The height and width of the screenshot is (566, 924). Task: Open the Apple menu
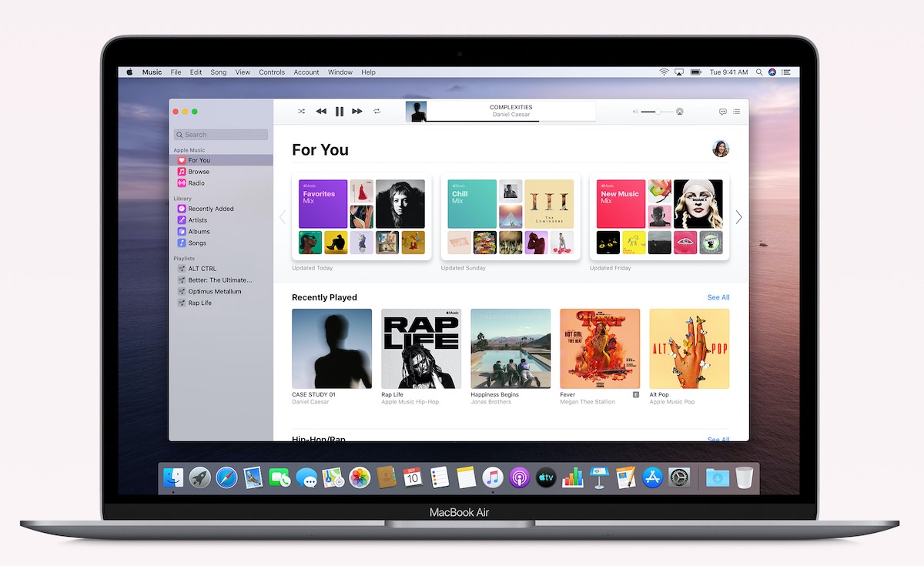(129, 72)
